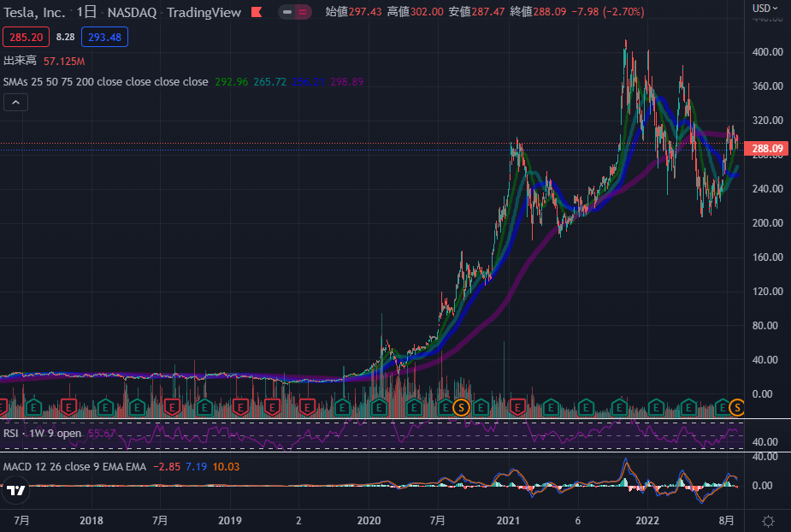Image resolution: width=791 pixels, height=532 pixels.
Task: Click the blue MACD value 7.19
Action: tap(196, 467)
